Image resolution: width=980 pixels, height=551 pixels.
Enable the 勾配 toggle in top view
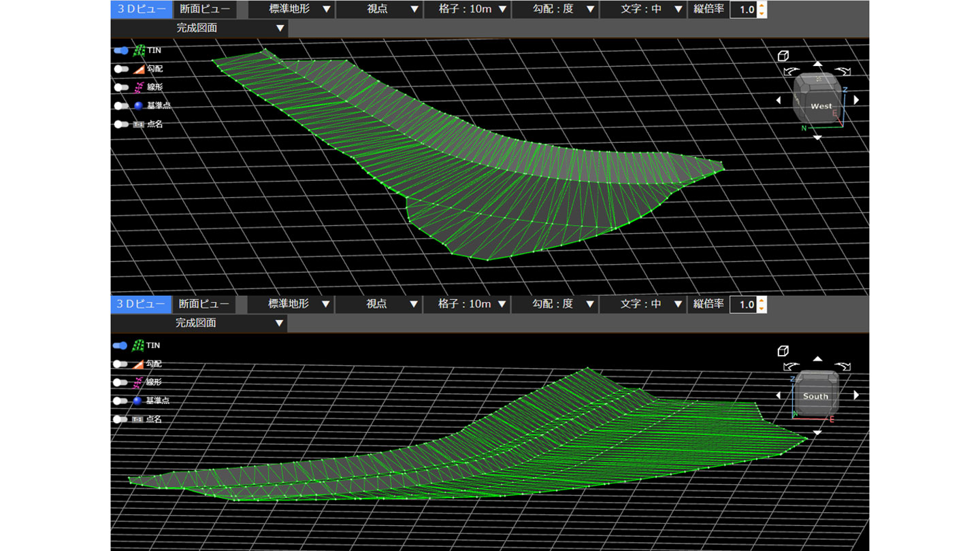click(x=121, y=69)
